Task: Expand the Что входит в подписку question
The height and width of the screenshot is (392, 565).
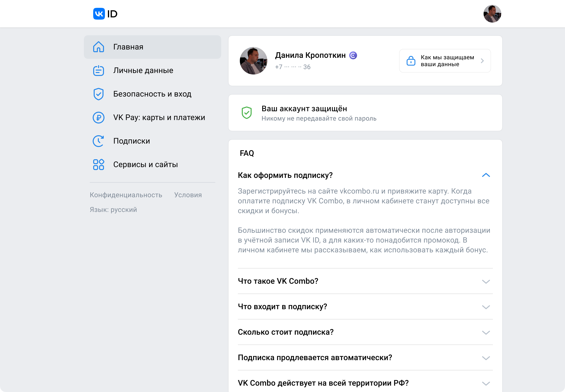Action: pyautogui.click(x=486, y=307)
